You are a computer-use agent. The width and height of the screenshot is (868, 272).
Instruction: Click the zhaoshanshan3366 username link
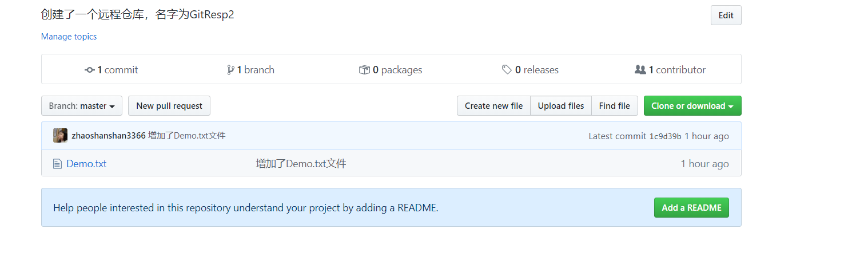point(109,136)
